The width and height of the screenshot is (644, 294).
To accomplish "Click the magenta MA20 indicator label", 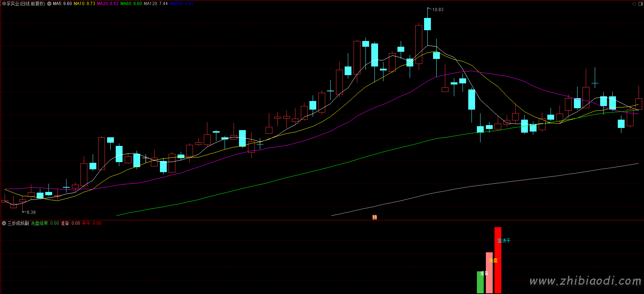I will coord(108,4).
